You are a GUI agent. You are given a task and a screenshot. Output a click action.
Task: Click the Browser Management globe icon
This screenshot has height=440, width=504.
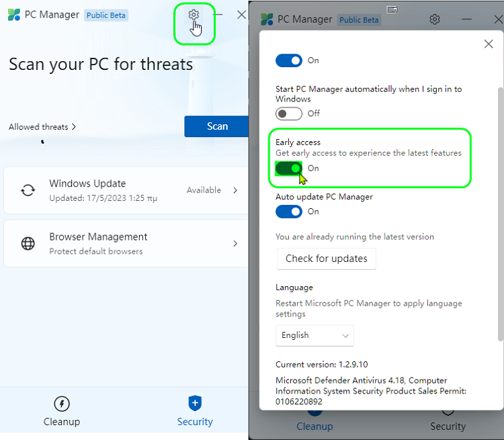coord(28,243)
